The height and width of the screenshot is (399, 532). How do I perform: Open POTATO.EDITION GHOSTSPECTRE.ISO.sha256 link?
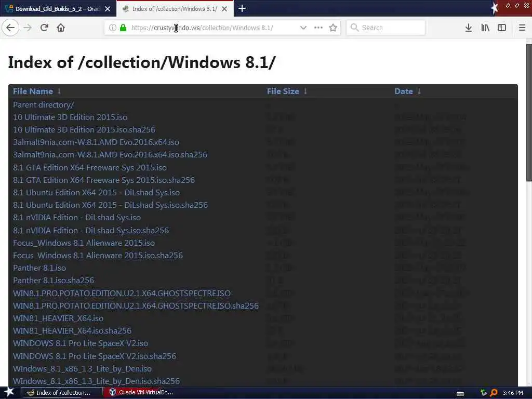136,306
